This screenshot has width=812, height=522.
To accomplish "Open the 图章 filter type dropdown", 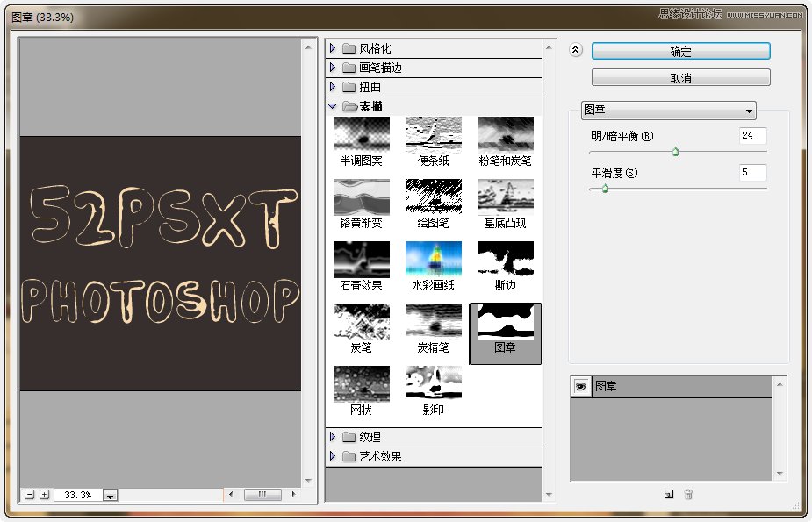I will tap(669, 111).
